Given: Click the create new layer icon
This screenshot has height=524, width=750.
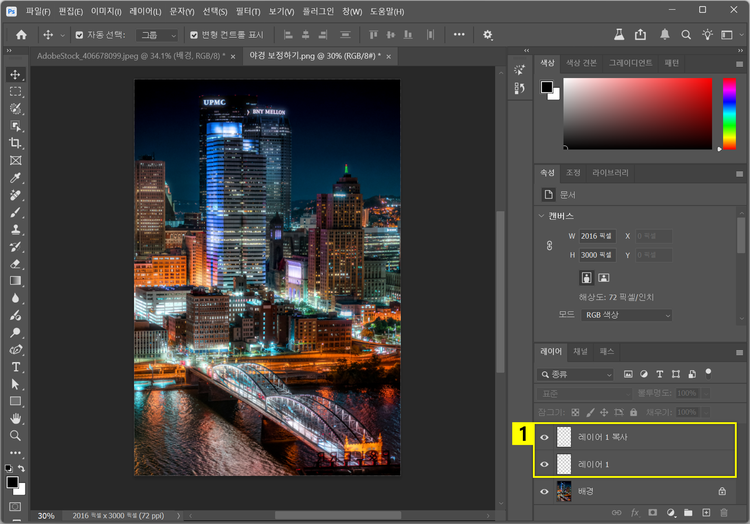Looking at the screenshot, I should (706, 513).
